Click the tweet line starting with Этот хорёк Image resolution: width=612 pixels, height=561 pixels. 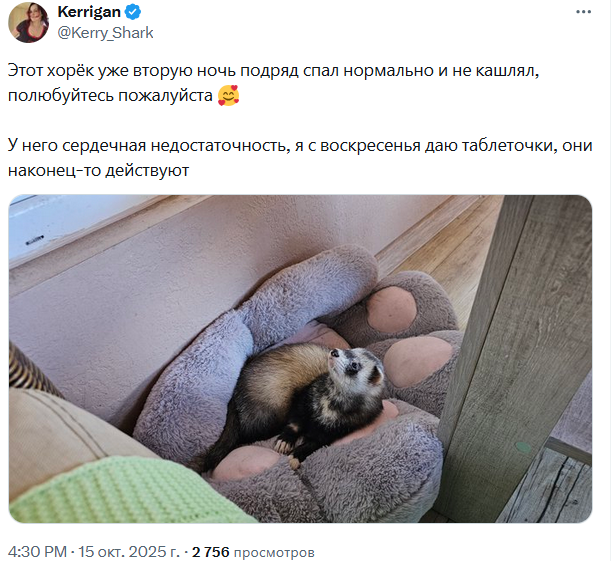(273, 71)
